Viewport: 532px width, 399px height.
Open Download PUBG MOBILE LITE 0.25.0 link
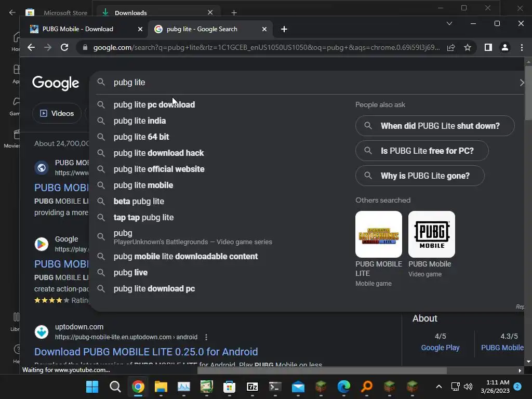(x=146, y=352)
